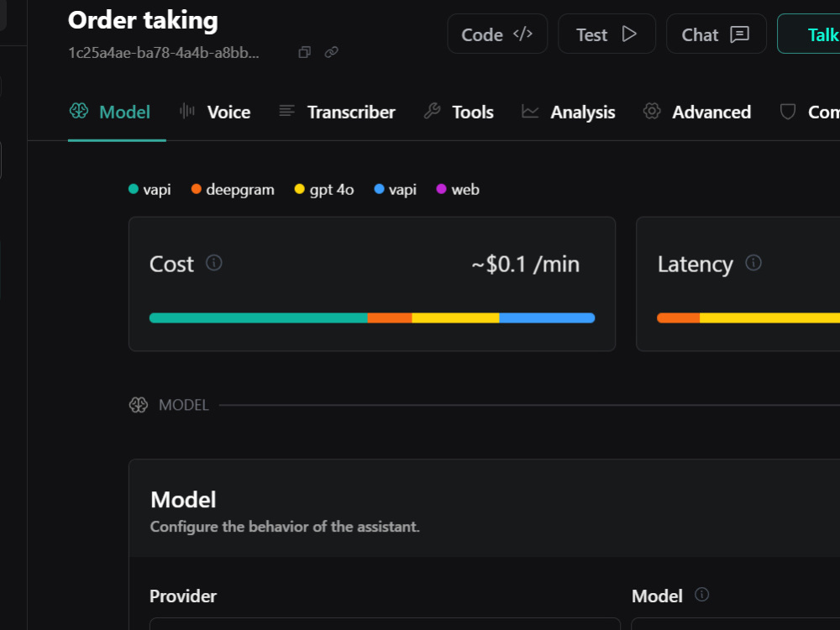Click the yellow segment of Latency bar
This screenshot has height=630, width=840.
[769, 318]
